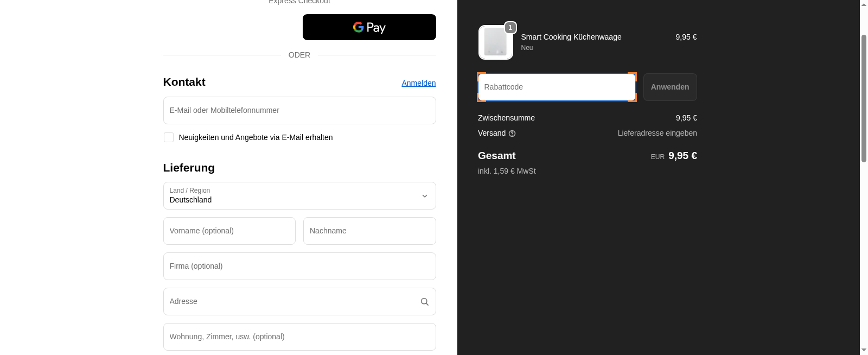
Task: Focus the Adresse input field
Action: (299, 301)
